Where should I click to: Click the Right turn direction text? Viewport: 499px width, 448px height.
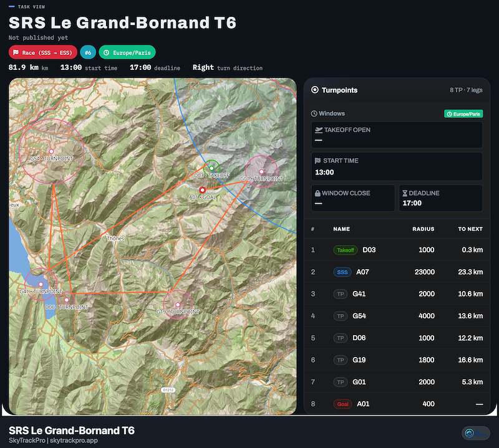(228, 67)
